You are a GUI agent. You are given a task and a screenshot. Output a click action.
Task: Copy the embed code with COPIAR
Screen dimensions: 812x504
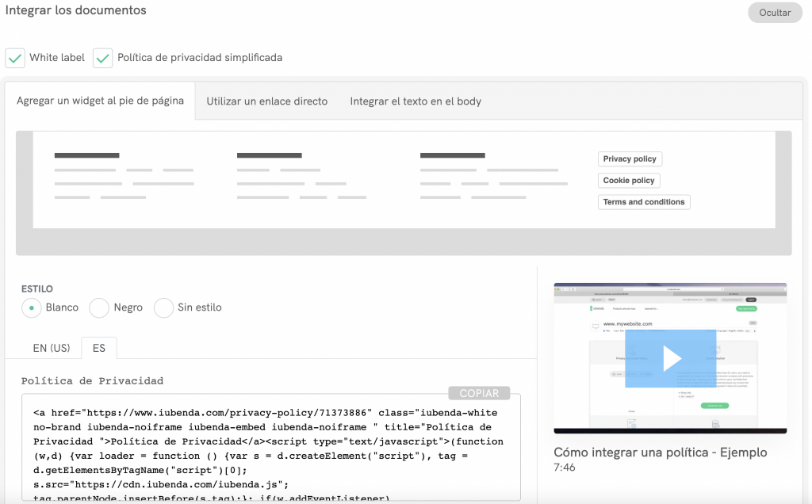tap(479, 393)
